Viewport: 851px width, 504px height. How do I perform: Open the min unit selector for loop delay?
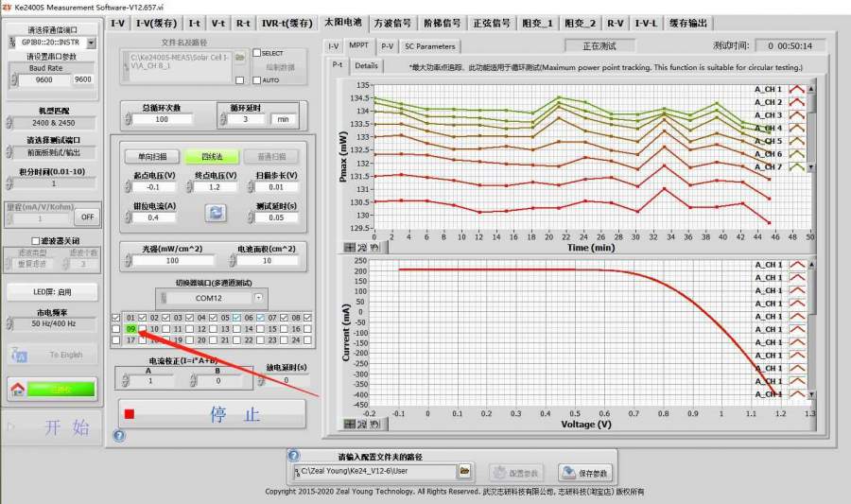pyautogui.click(x=284, y=119)
